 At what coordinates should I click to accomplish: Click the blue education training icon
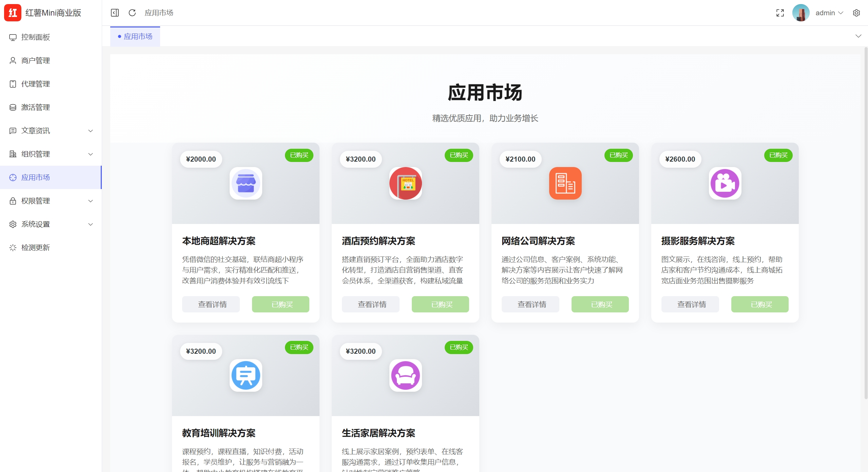pos(246,375)
